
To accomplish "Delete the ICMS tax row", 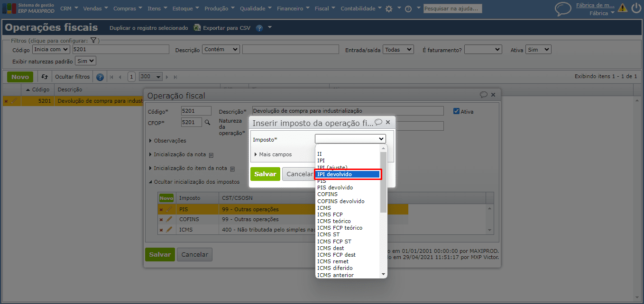I will 161,230.
